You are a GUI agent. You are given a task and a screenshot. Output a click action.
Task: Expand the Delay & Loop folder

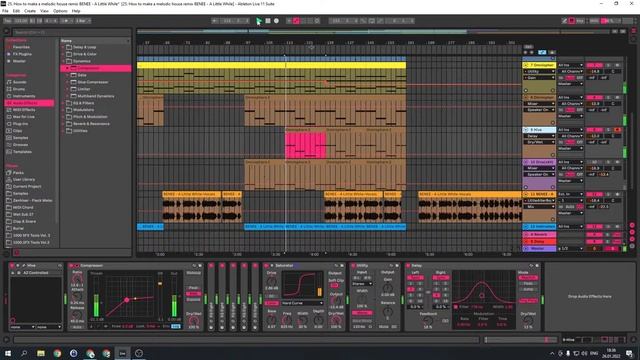click(x=63, y=47)
